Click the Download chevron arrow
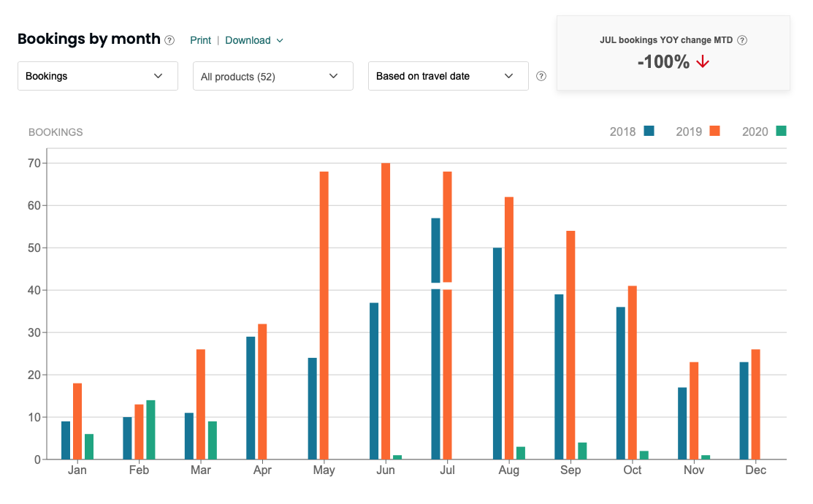813x504 pixels. tap(280, 41)
